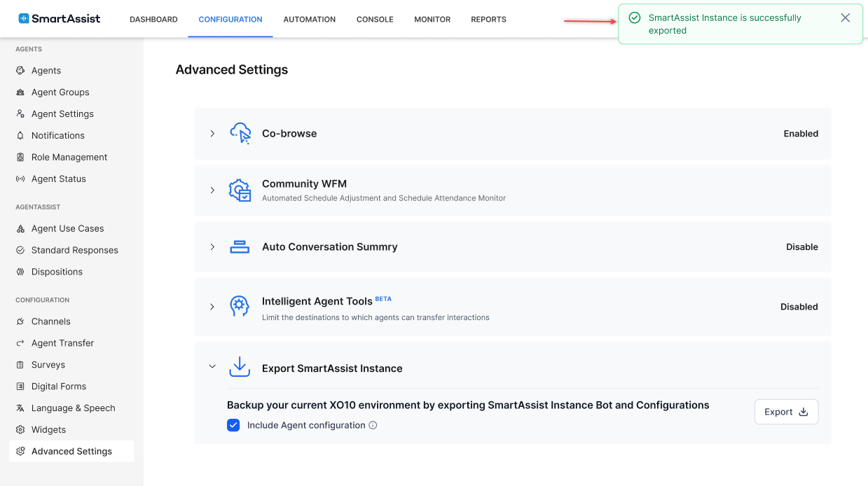This screenshot has width=868, height=486.
Task: Click the Role Management icon
Action: pos(20,158)
